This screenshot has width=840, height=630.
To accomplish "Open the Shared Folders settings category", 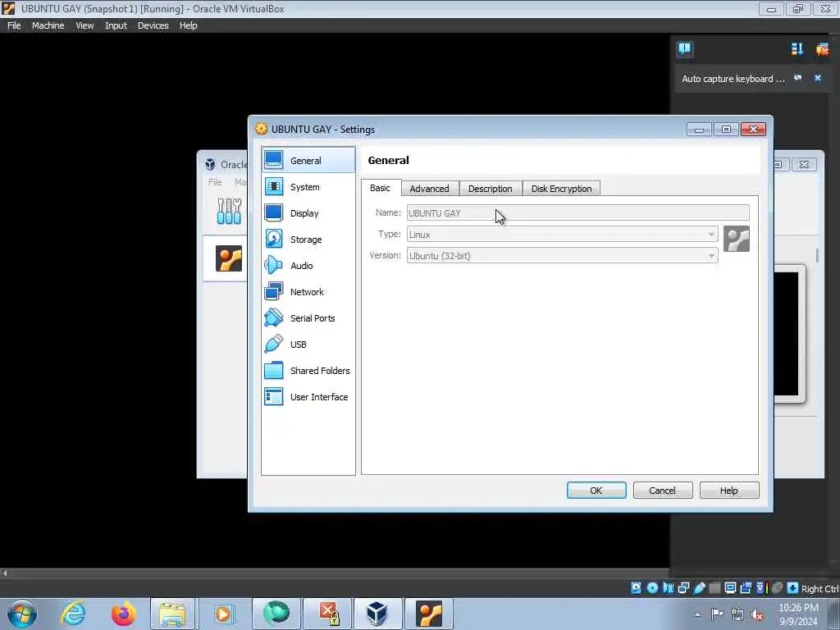I will 308,370.
